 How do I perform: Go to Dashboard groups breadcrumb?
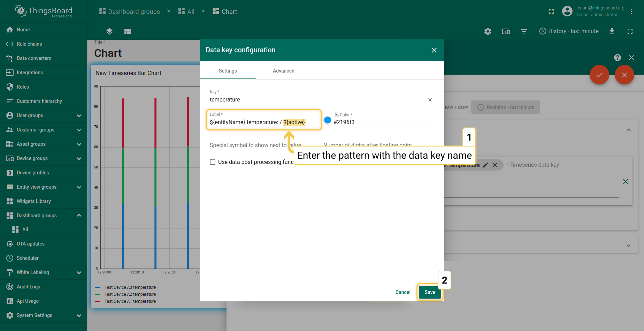(130, 12)
